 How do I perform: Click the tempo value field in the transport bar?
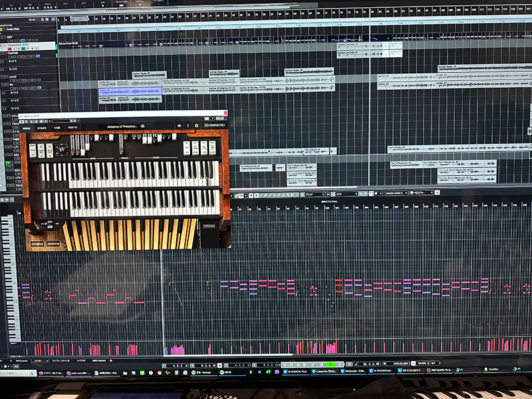422,363
